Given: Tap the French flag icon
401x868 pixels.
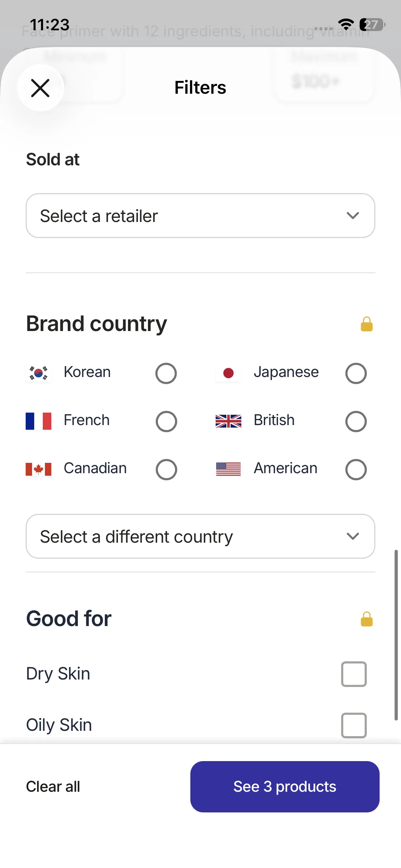Looking at the screenshot, I should pyautogui.click(x=38, y=421).
